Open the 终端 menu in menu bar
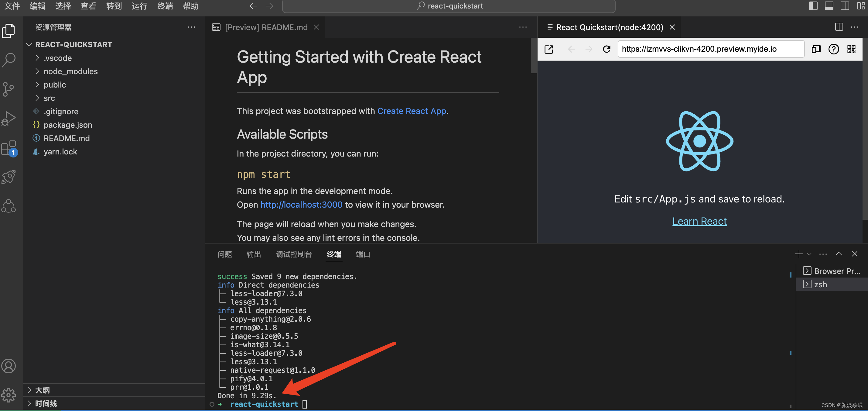Viewport: 868px width, 411px height. pyautogui.click(x=165, y=6)
